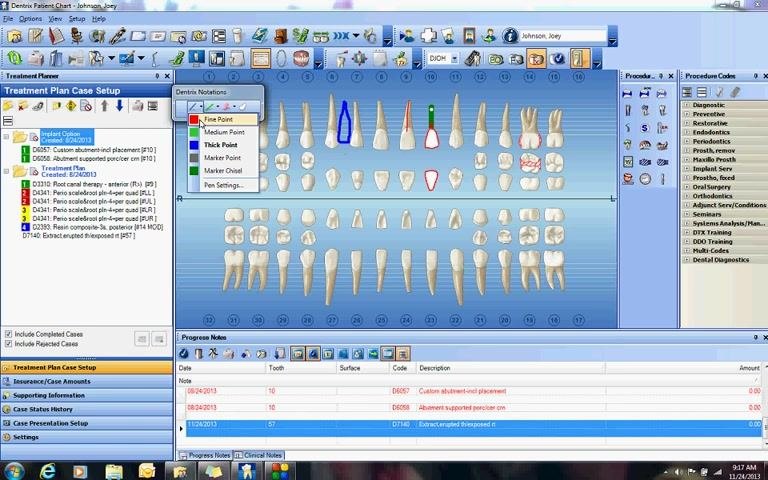
Task: Toggle the highlighted tooth view button after E3 icon
Action: pyautogui.click(x=536, y=58)
